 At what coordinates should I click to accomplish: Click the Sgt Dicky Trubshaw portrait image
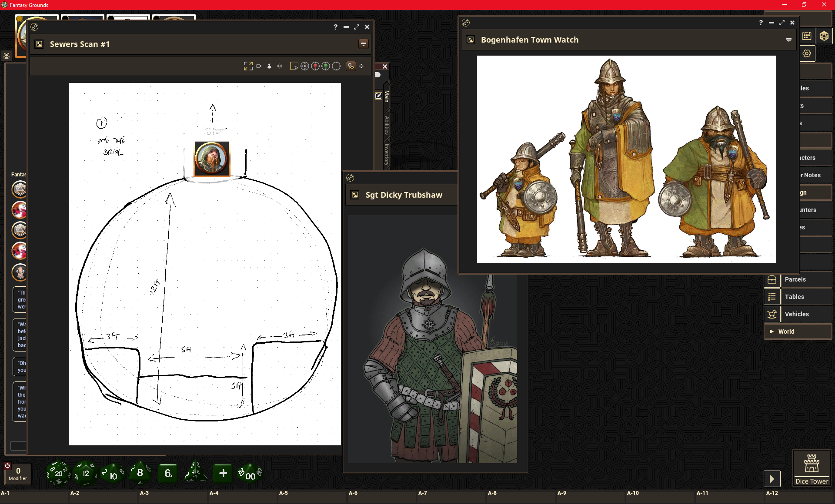(x=432, y=339)
